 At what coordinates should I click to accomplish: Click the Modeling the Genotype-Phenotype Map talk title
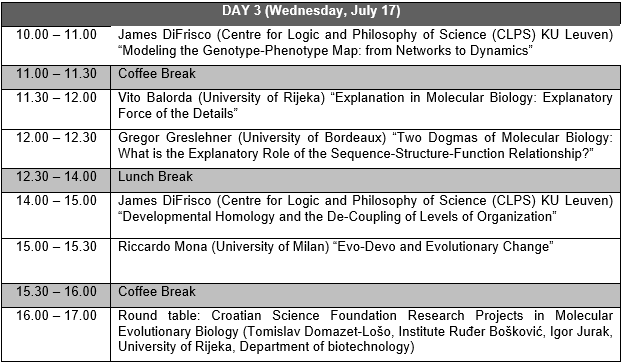coord(325,51)
